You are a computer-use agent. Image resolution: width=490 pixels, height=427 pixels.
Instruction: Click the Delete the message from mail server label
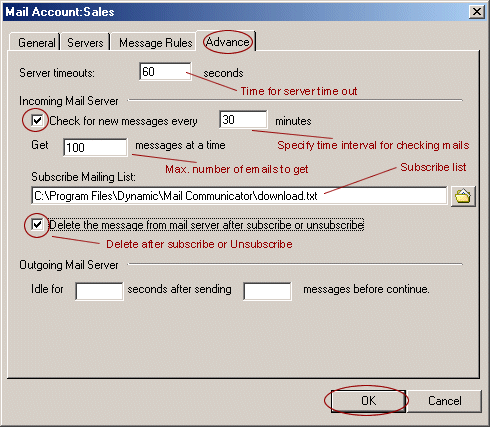click(x=206, y=225)
